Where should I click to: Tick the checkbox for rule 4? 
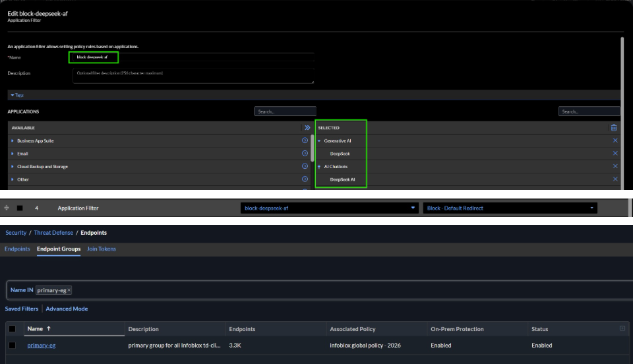pyautogui.click(x=20, y=208)
